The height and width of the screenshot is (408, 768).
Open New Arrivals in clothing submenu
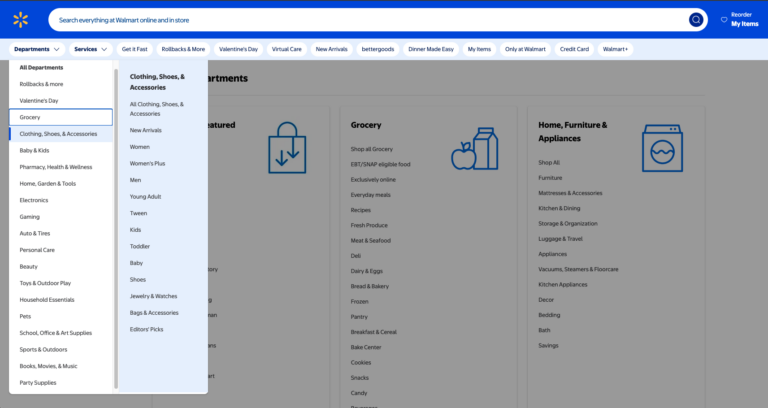tap(145, 130)
